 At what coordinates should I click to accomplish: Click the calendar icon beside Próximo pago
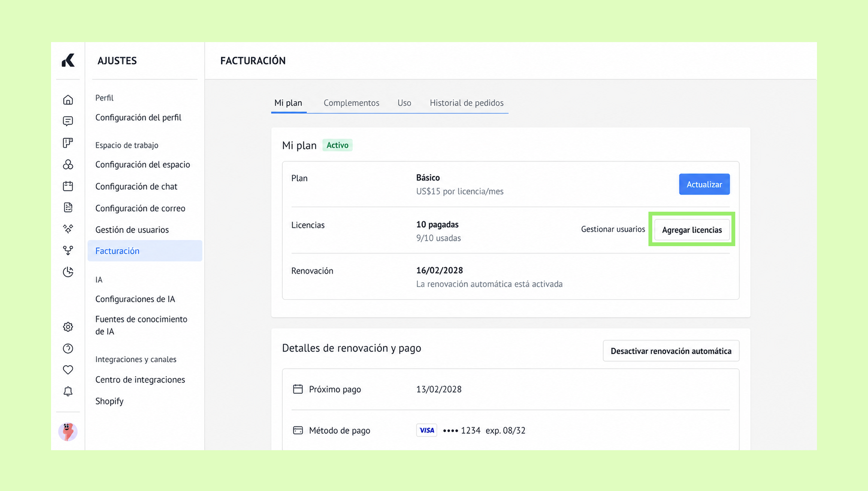point(298,389)
